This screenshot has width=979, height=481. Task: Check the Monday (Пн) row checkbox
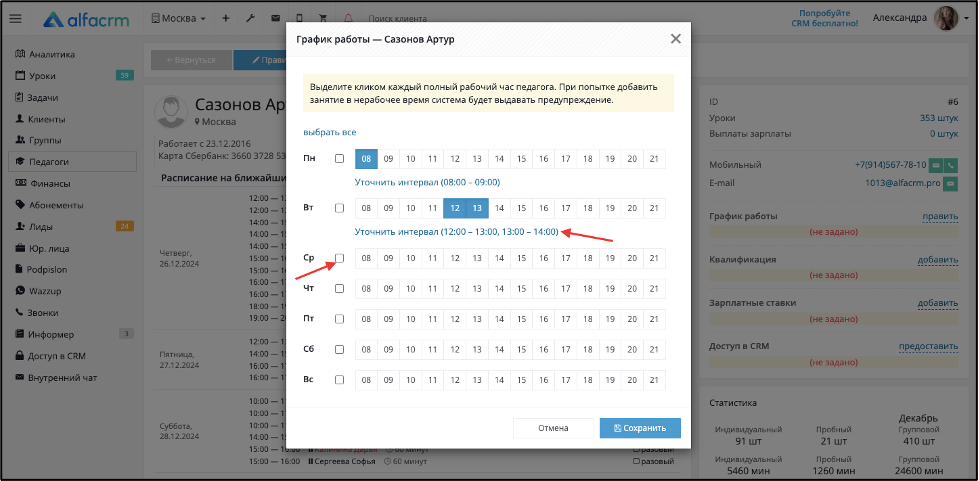coord(340,159)
